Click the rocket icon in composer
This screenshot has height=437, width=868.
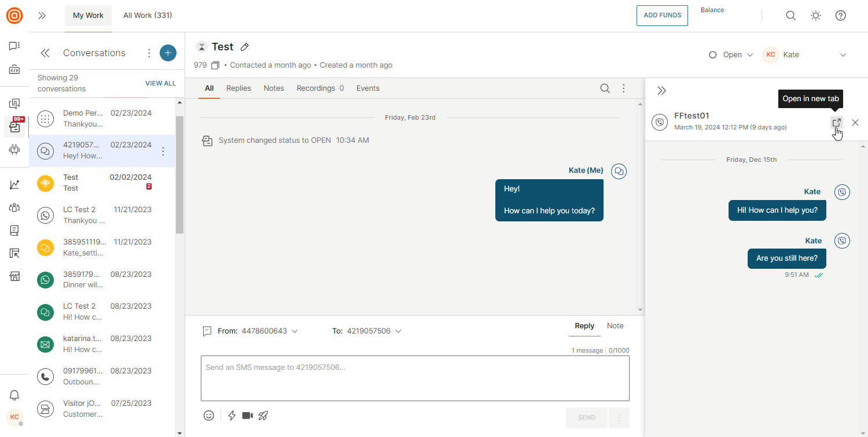(x=263, y=416)
